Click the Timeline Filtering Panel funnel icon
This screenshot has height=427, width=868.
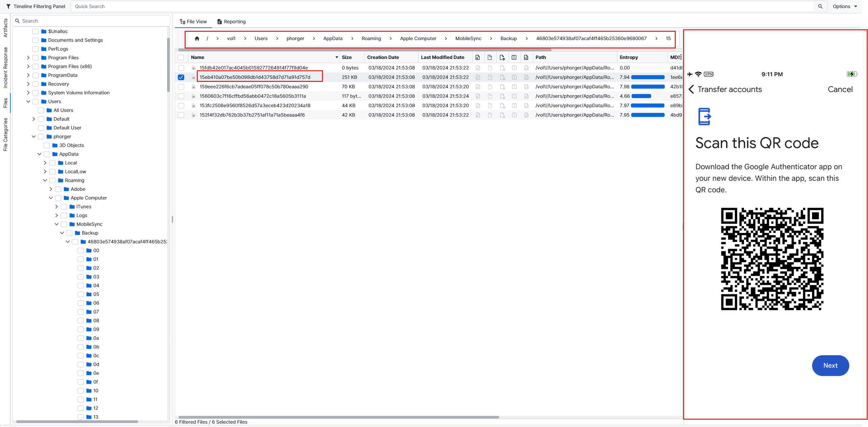[8, 6]
